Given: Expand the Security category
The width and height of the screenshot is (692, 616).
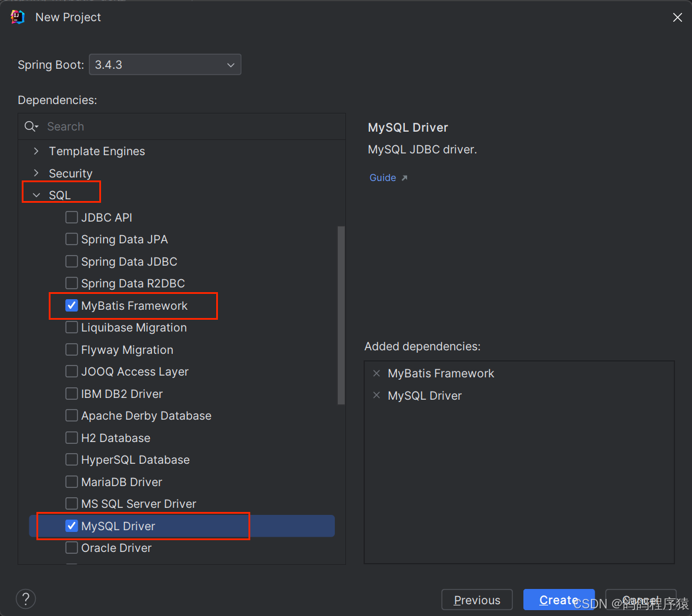Looking at the screenshot, I should [x=36, y=173].
